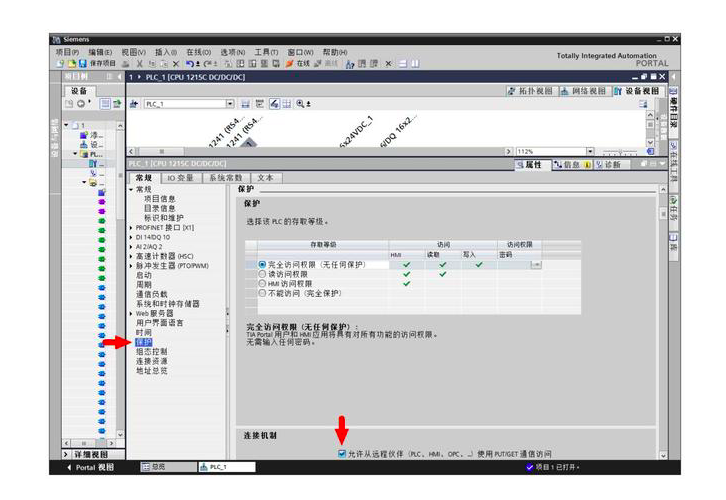The image size is (726, 500).
Task: Select 系统和时钟存储器 in properties tree
Action: [168, 304]
